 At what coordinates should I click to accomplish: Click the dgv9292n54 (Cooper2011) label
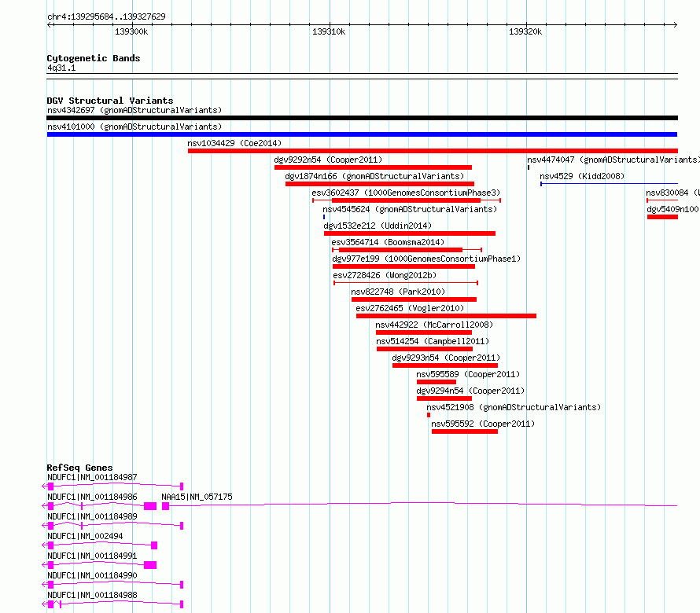[x=328, y=160]
